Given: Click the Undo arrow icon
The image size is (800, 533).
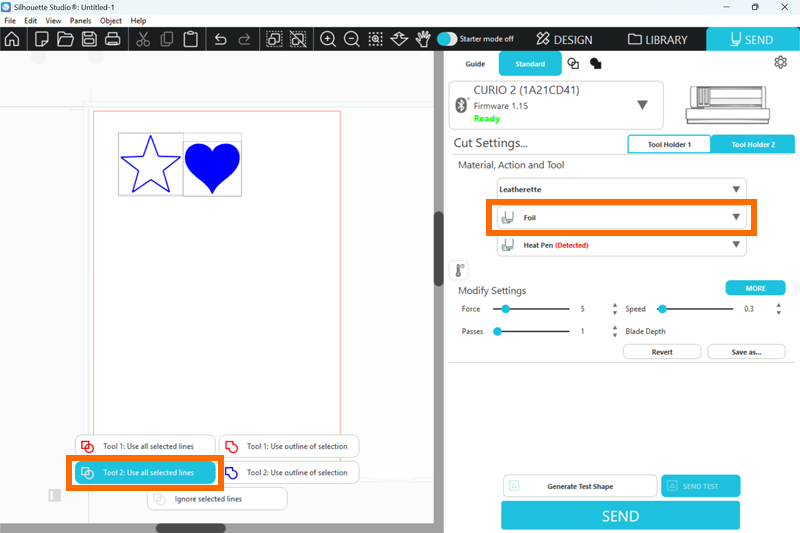Looking at the screenshot, I should (220, 40).
